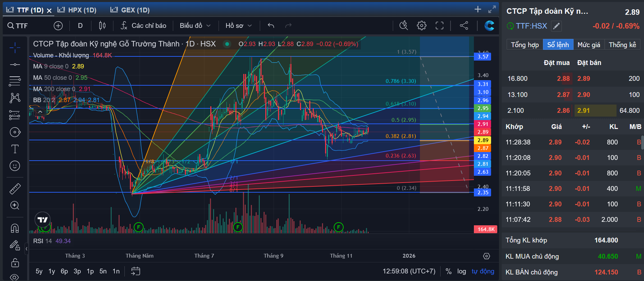Screen dimensions: 644x281
Task: Open chart settings gear
Action: 422,26
